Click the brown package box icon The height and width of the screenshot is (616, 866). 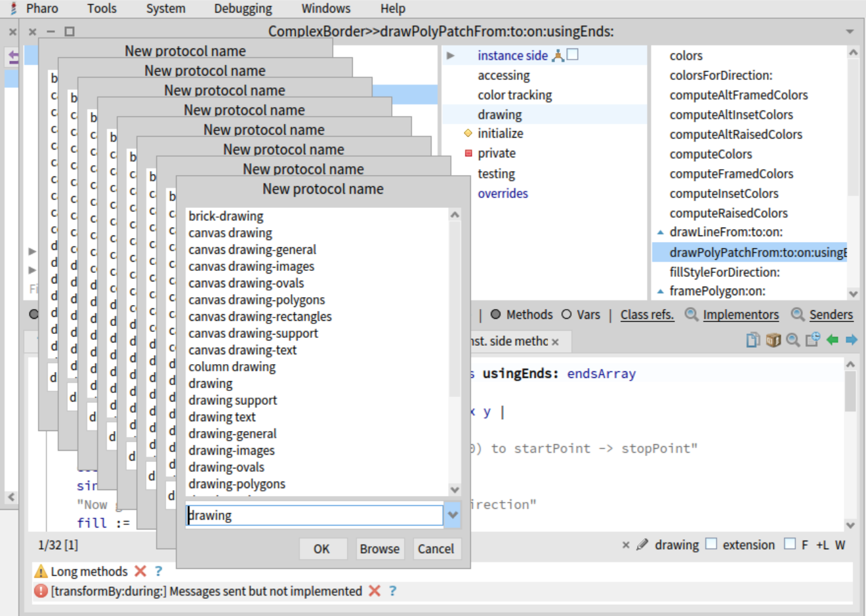(x=773, y=339)
